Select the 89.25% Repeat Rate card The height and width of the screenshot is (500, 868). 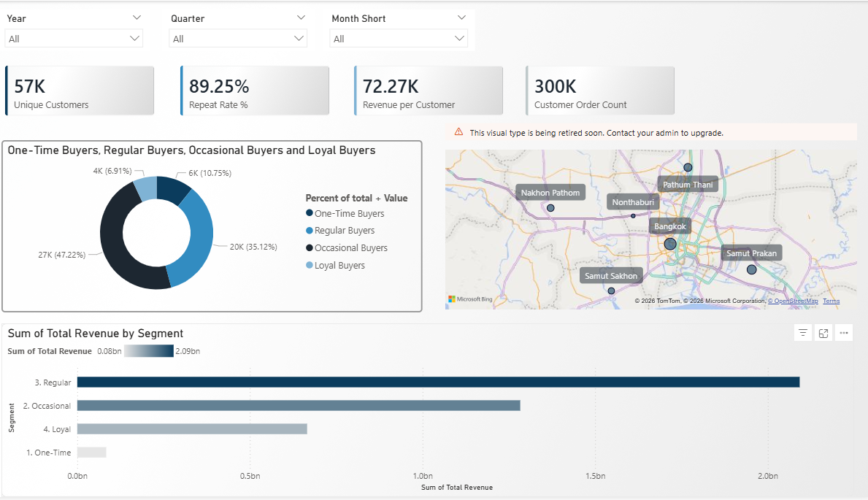(x=255, y=91)
